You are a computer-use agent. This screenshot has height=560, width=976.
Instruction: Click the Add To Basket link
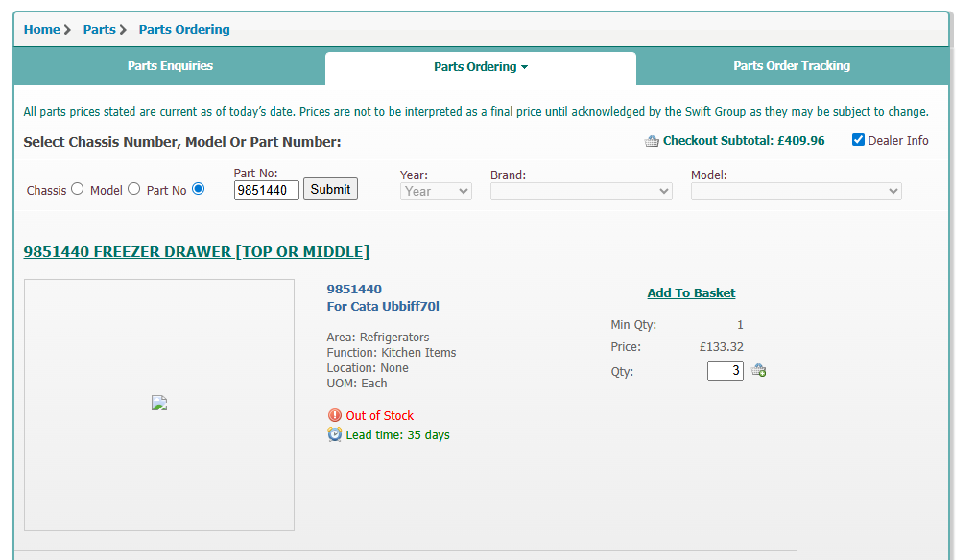click(691, 293)
